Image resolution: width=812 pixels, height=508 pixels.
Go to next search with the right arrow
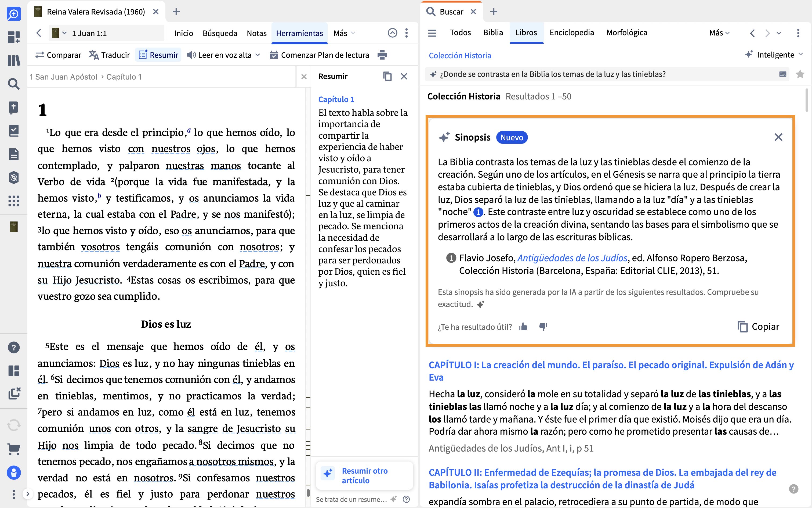point(767,33)
